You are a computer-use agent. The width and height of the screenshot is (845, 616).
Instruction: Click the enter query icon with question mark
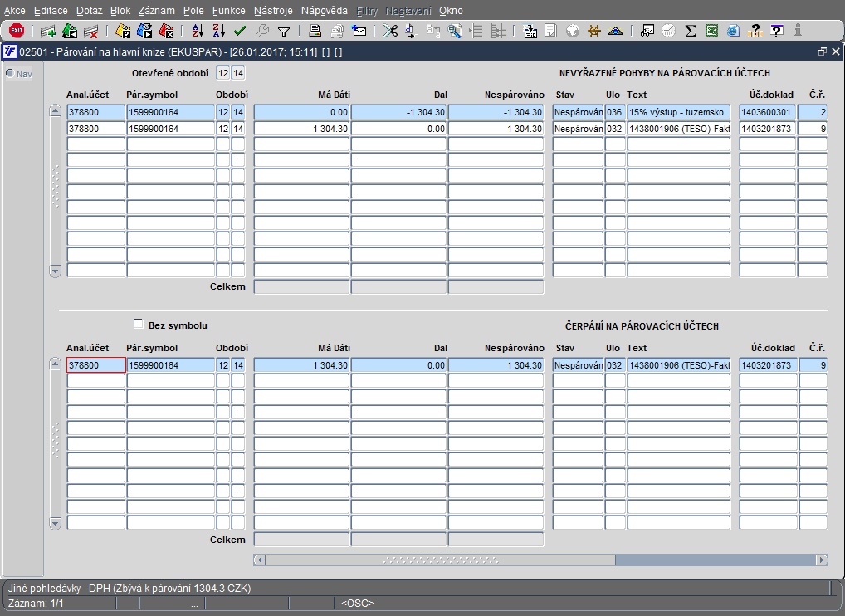point(123,32)
